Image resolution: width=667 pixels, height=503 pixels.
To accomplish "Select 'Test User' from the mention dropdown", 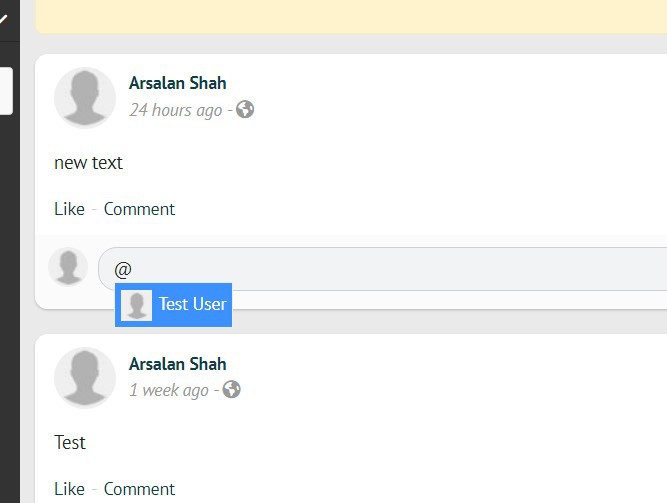I will (192, 304).
